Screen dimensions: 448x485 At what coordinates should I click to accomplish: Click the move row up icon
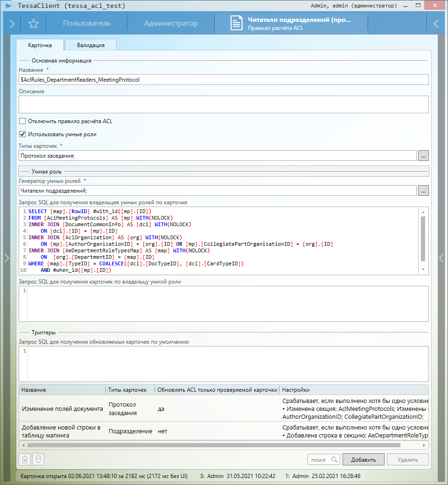25,459
